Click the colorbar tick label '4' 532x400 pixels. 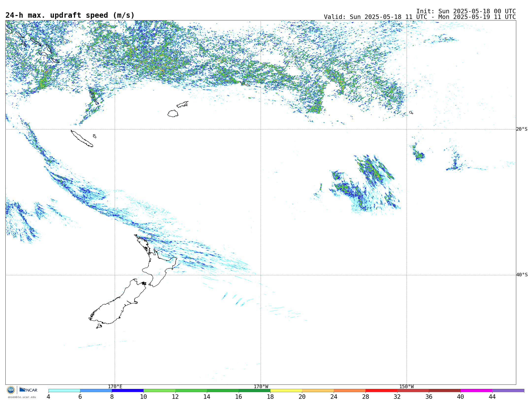tap(49, 397)
